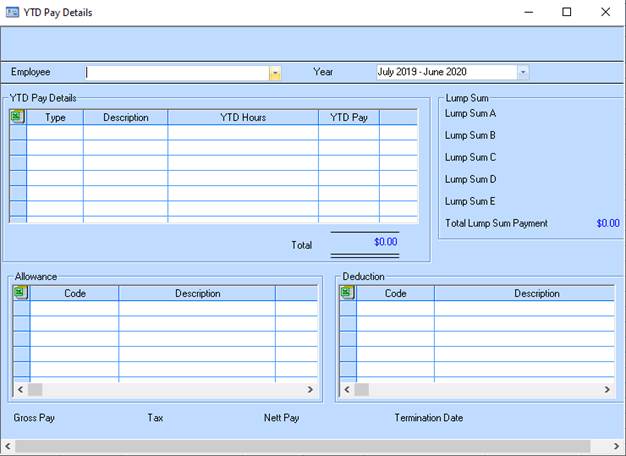Open the Employee dropdown list

[x=275, y=72]
